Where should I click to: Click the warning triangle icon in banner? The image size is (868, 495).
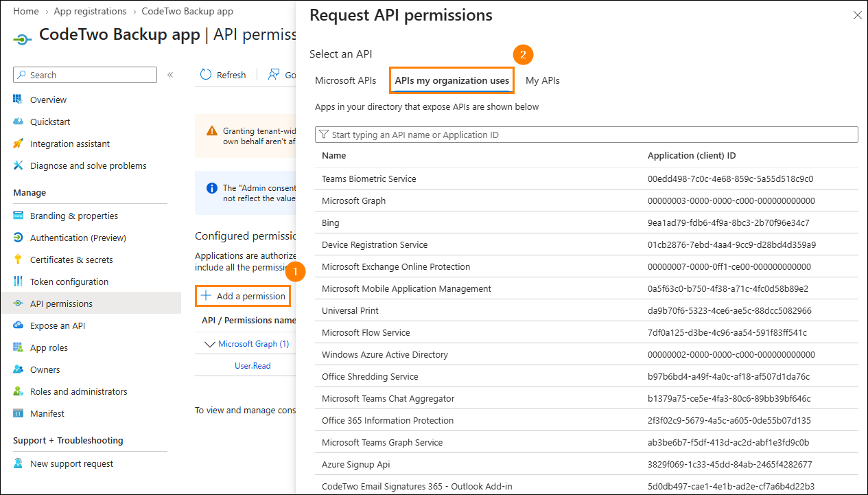[212, 130]
